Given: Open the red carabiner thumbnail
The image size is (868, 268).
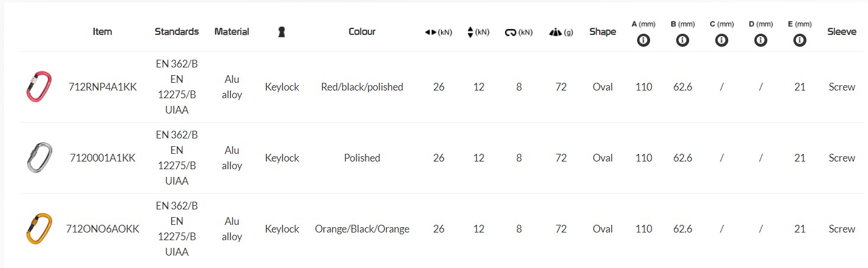Looking at the screenshot, I should click(39, 87).
